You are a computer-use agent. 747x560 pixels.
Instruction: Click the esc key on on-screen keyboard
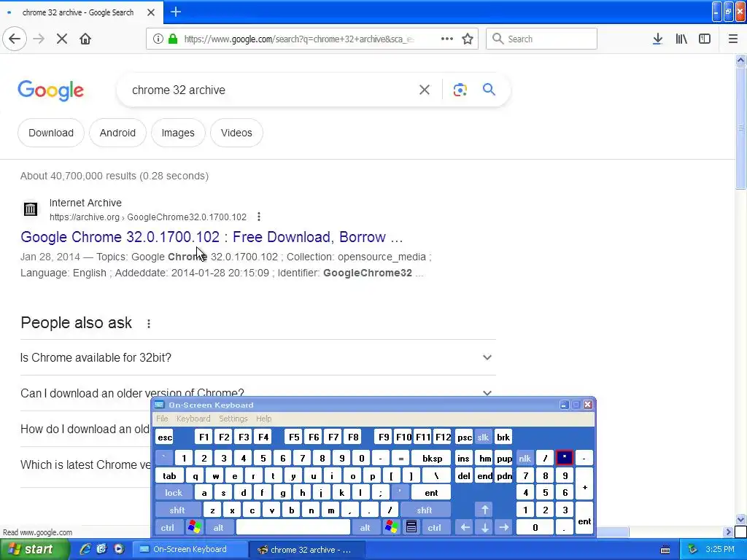click(165, 437)
